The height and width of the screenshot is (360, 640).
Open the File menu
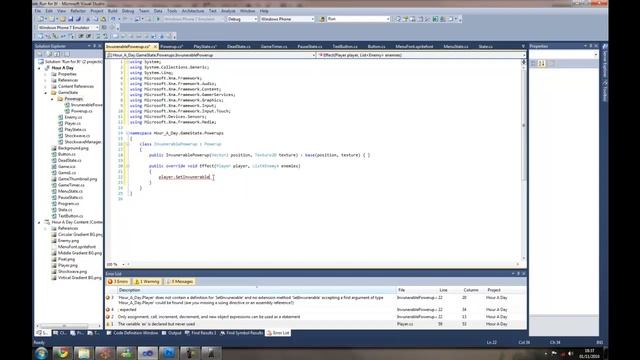point(38,11)
